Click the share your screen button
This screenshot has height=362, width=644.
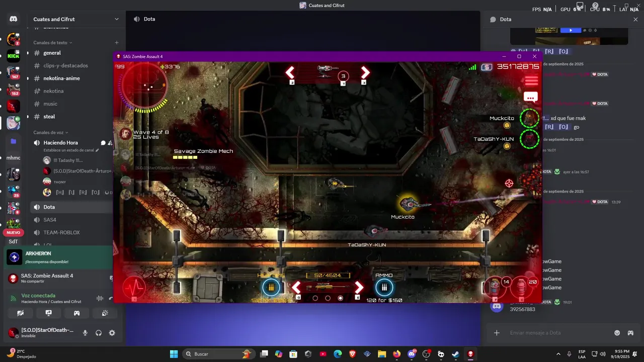[49, 313]
